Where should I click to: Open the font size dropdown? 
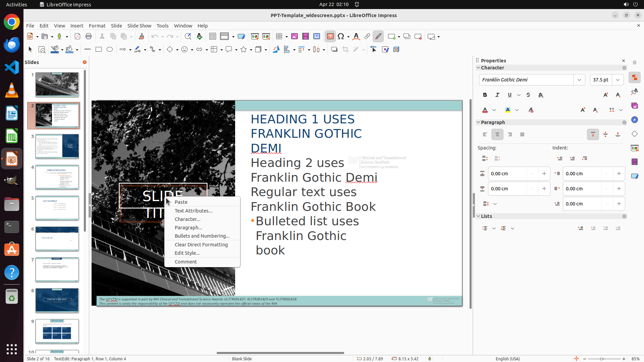[x=618, y=80]
